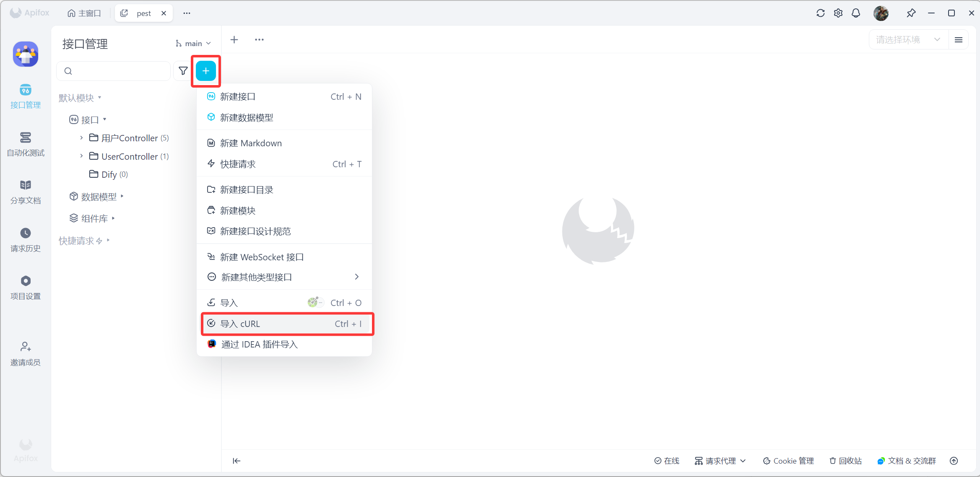This screenshot has height=477, width=980.
Task: Click the blue plus add button
Action: click(205, 71)
